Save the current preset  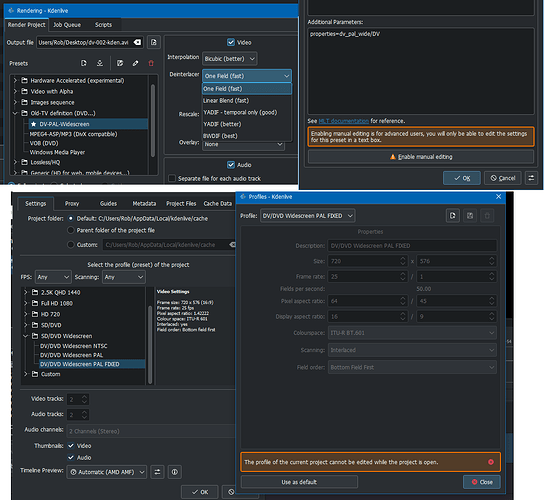tap(120, 63)
